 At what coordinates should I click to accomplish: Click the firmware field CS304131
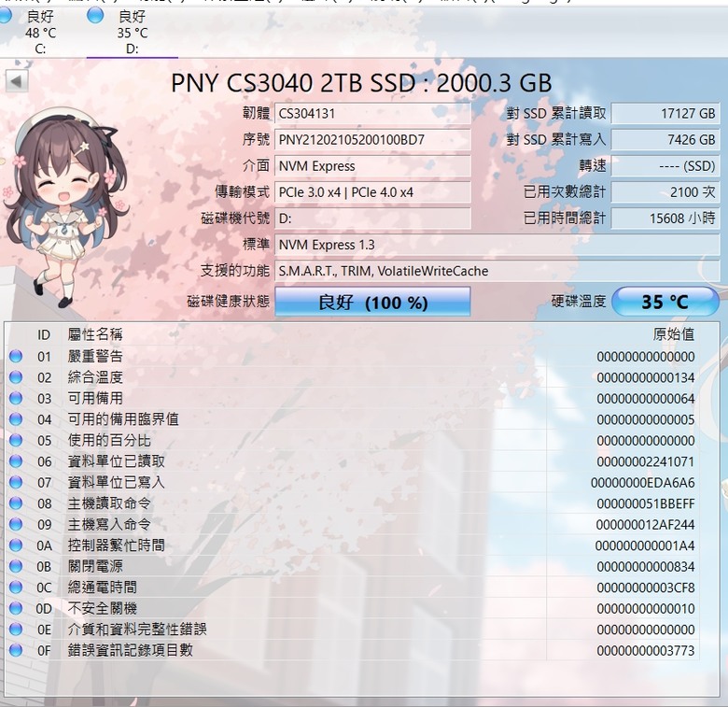[372, 113]
